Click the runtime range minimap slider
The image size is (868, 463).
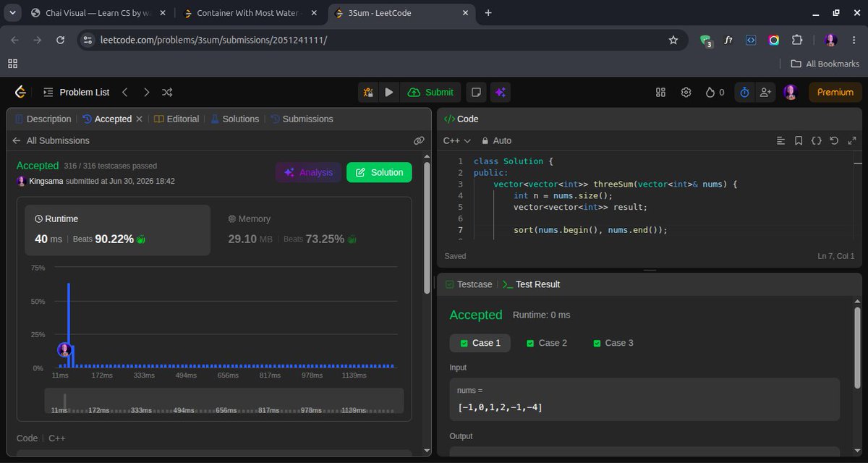click(x=224, y=402)
